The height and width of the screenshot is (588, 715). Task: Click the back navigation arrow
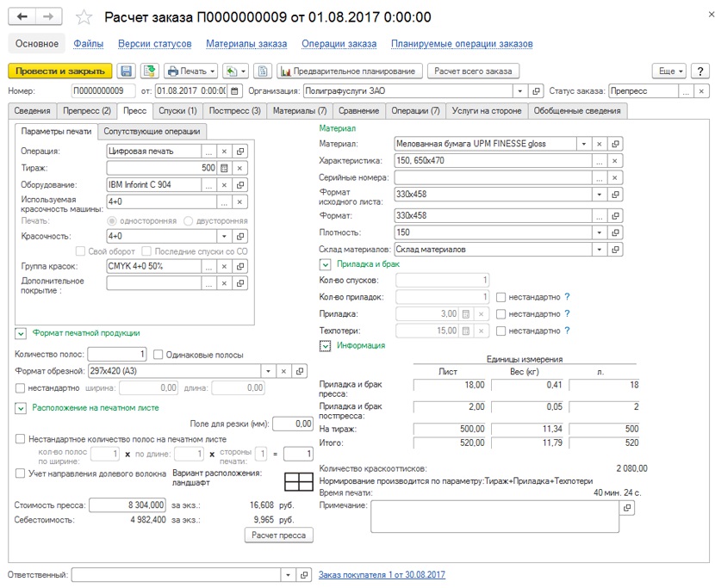(22, 17)
